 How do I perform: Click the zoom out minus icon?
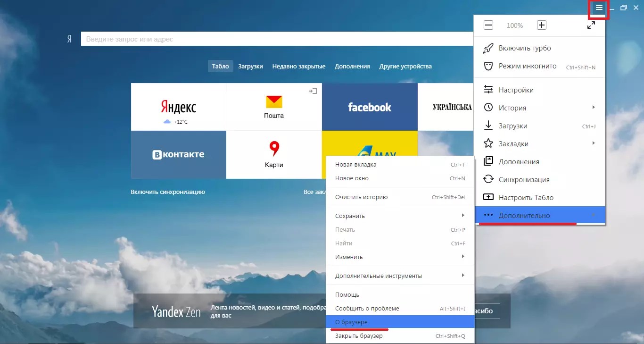pos(488,25)
